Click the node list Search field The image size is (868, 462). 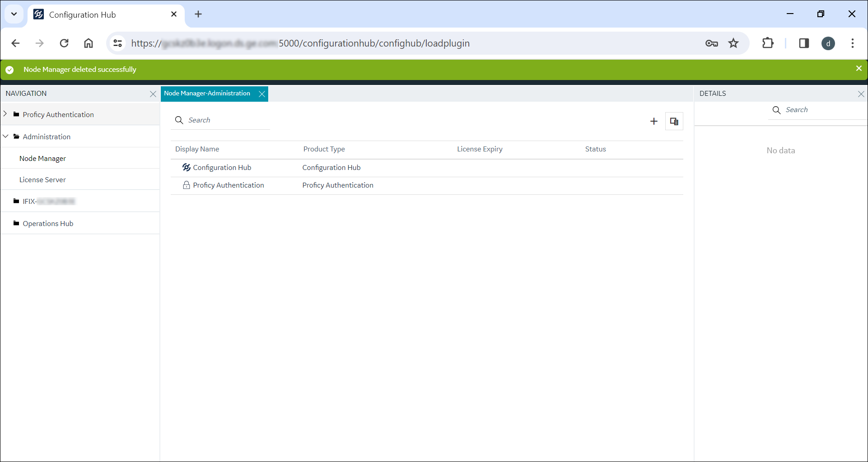pyautogui.click(x=220, y=120)
